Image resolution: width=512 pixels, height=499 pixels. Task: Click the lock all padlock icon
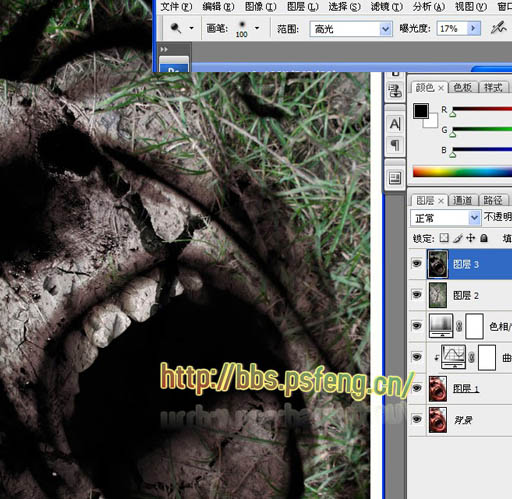[484, 238]
